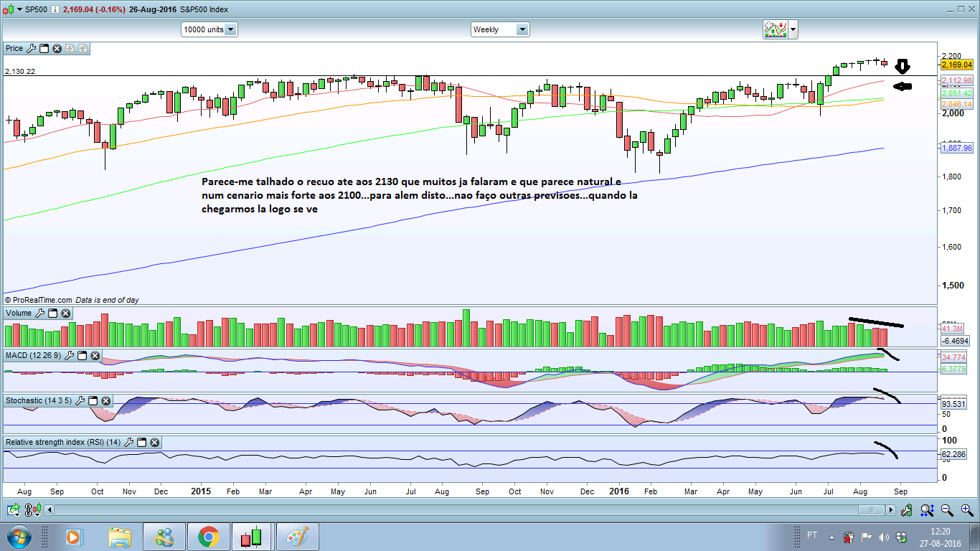Click the move panel up icon
Screen dimensions: 980x551
click(x=83, y=49)
